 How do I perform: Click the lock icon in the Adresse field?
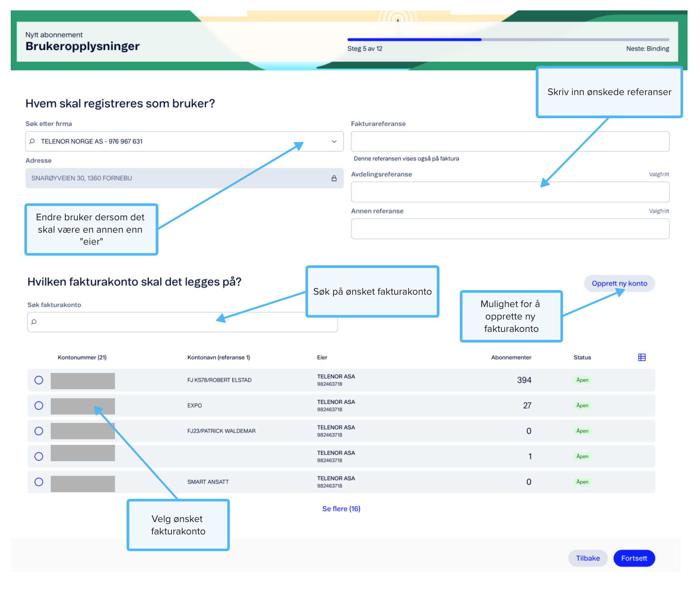(x=334, y=178)
